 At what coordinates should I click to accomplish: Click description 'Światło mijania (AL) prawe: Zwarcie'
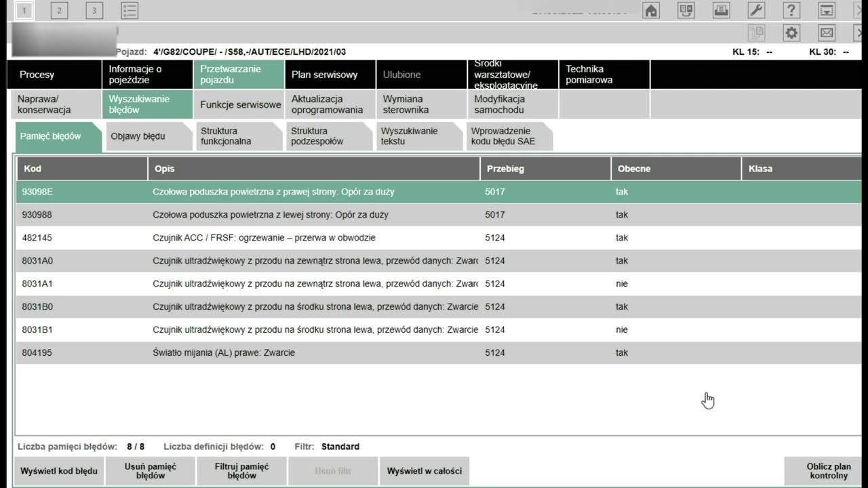[x=224, y=353]
